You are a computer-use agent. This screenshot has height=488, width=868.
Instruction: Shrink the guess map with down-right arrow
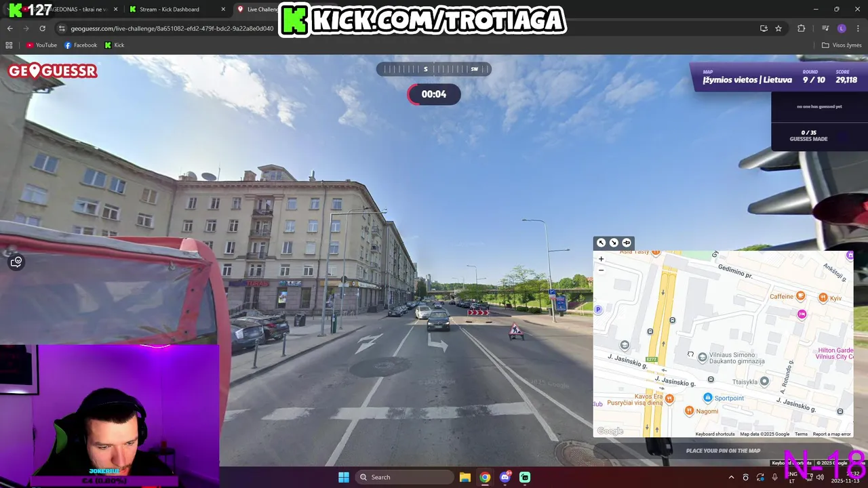point(614,243)
